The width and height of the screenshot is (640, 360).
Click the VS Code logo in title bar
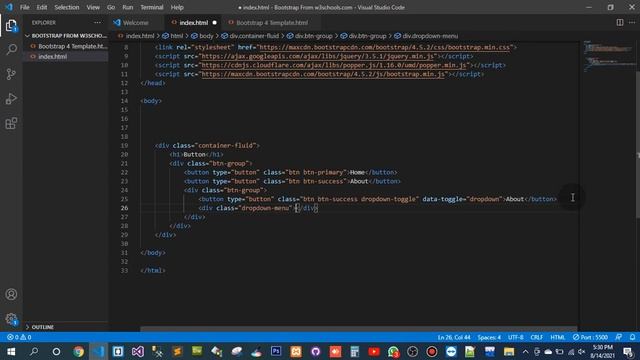point(9,7)
